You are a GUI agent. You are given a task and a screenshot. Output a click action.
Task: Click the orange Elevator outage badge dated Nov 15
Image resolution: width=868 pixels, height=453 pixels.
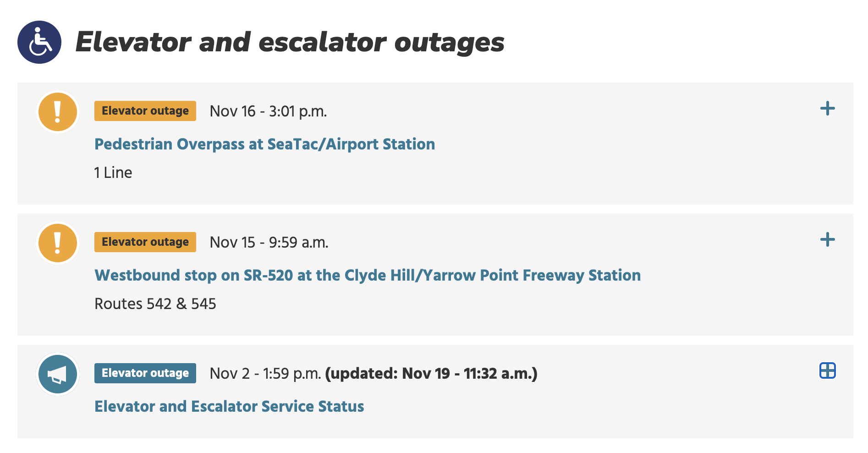[145, 242]
